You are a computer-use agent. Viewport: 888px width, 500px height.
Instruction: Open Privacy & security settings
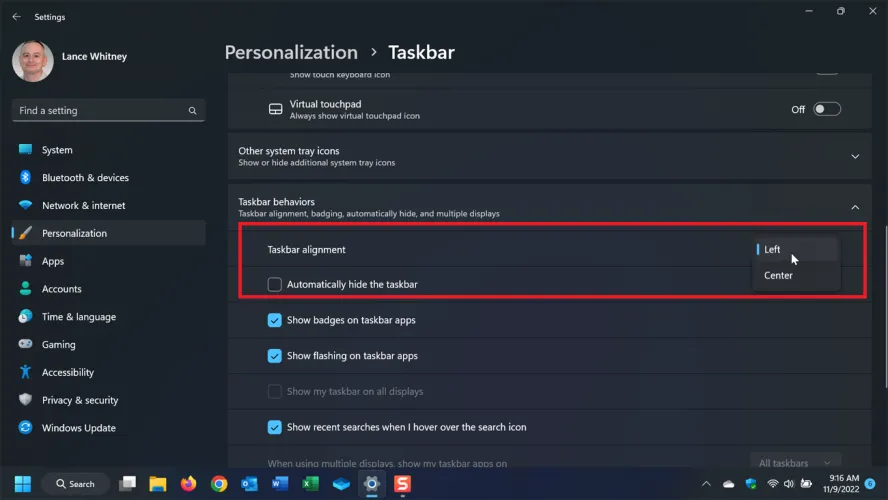79,400
